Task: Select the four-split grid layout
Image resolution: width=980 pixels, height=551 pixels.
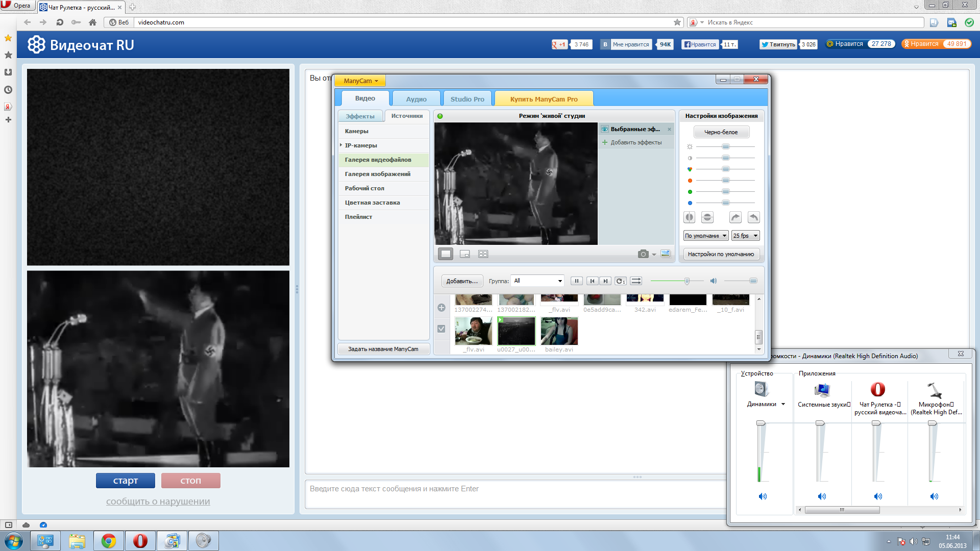Action: (483, 254)
